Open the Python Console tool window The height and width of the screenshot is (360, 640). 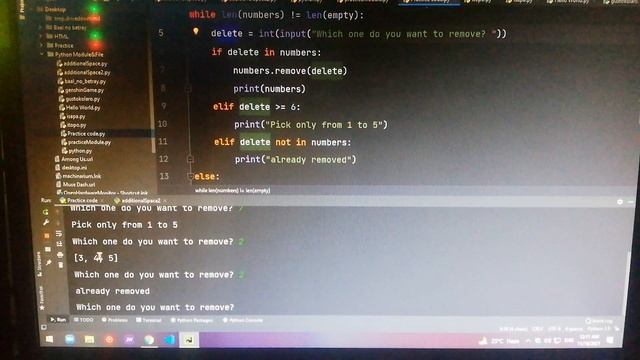point(243,320)
